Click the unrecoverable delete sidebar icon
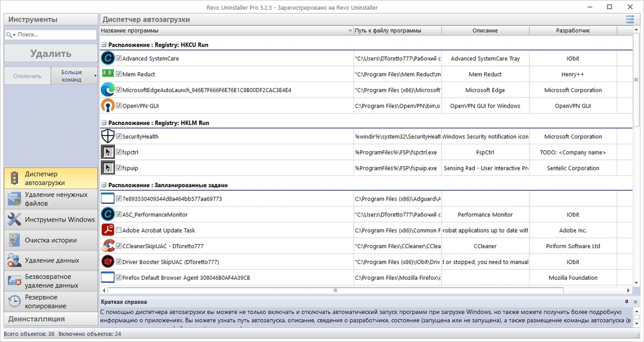The image size is (644, 342). click(14, 281)
